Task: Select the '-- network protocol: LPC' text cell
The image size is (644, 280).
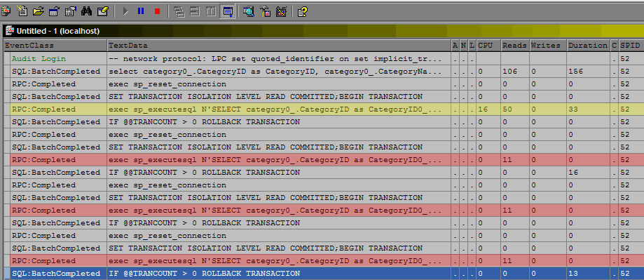Action: (279, 59)
